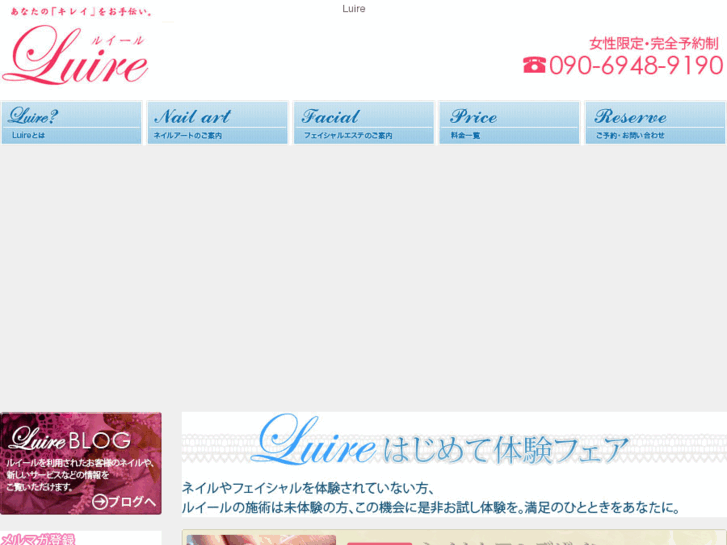Viewport: 727px width, 545px height.
Task: Click the phone number 090-6948-9190
Action: 636,65
